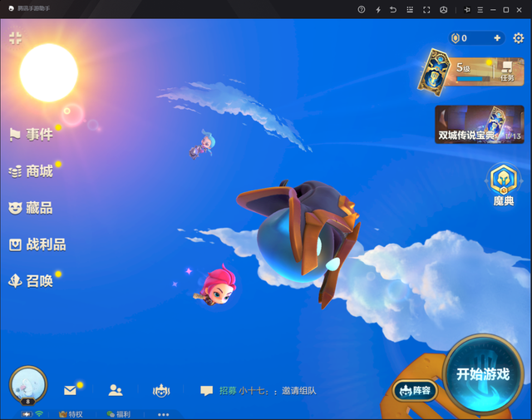Click the level 5 progress bar
The width and height of the screenshot is (532, 420).
(473, 79)
